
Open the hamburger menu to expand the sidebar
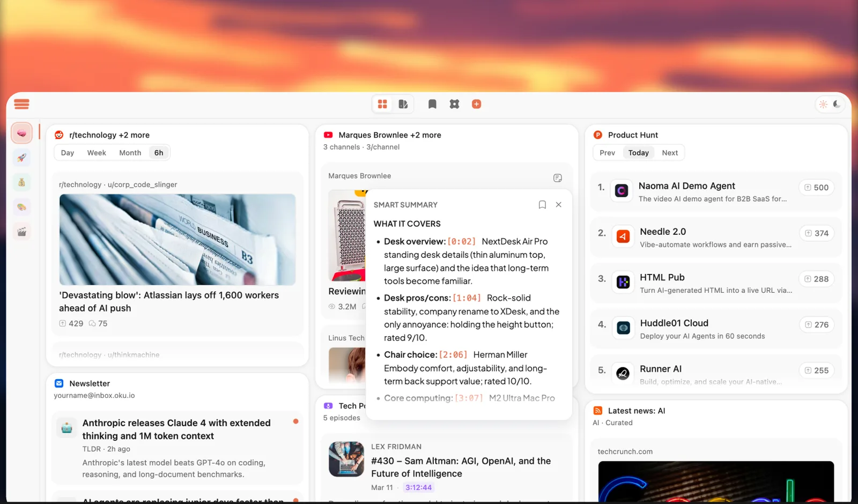[21, 103]
